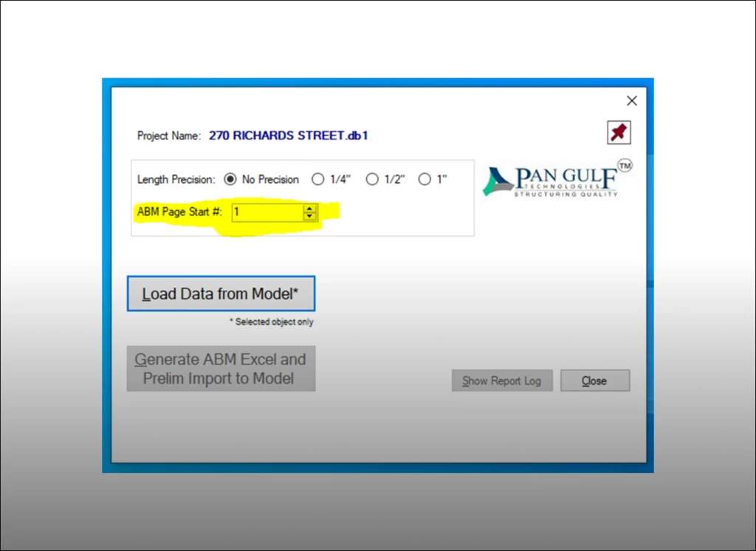Click the down arrow to decrease ABM Page Start
The height and width of the screenshot is (551, 756).
click(309, 215)
